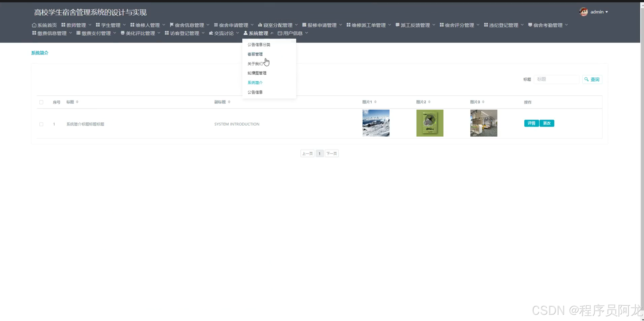Click the 标题 column sort arrows
644x321 pixels.
pyautogui.click(x=77, y=102)
